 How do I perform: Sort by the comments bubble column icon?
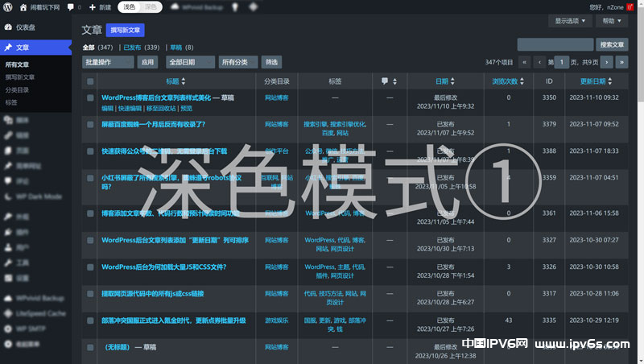[x=385, y=81]
